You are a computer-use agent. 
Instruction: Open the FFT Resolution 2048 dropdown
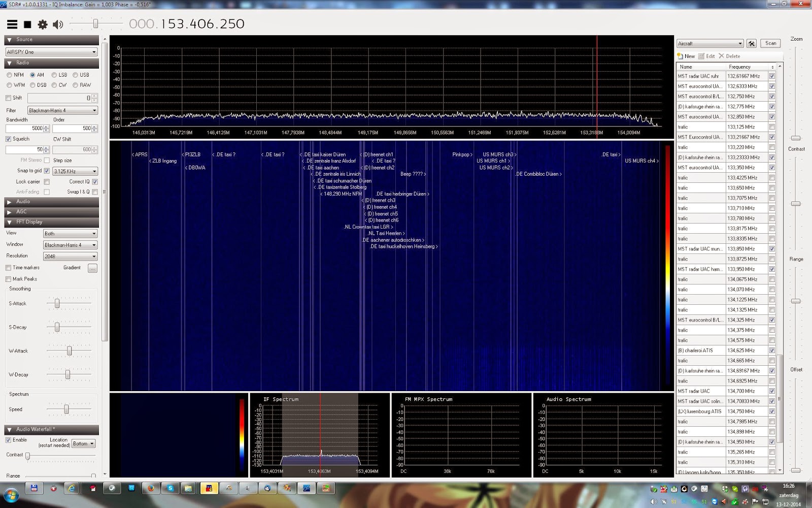(x=70, y=257)
